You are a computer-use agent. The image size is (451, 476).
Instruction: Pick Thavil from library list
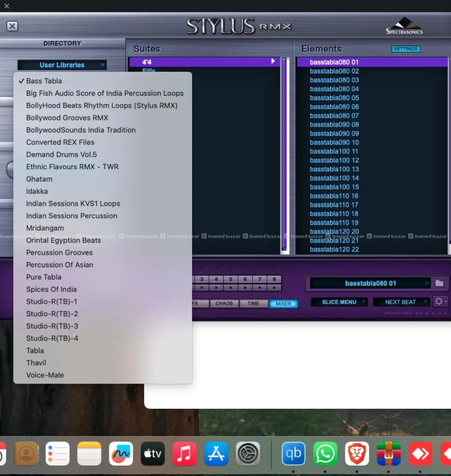pyautogui.click(x=103, y=362)
